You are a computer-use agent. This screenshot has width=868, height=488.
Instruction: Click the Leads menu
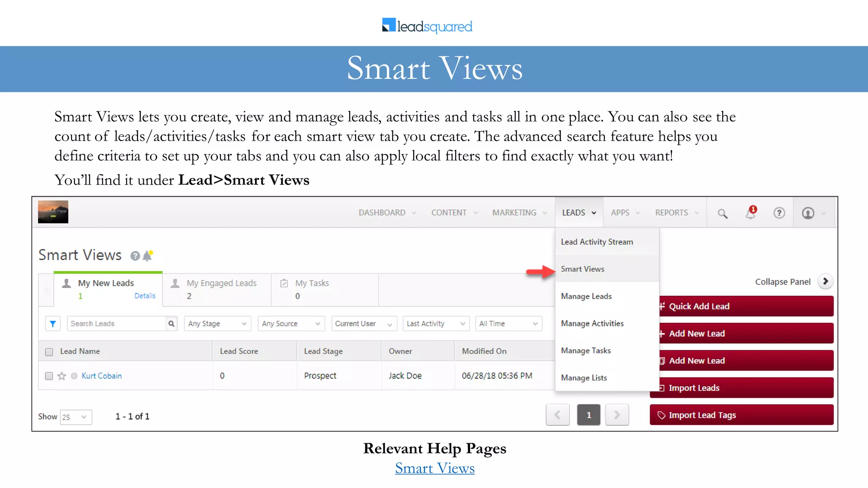coord(579,213)
